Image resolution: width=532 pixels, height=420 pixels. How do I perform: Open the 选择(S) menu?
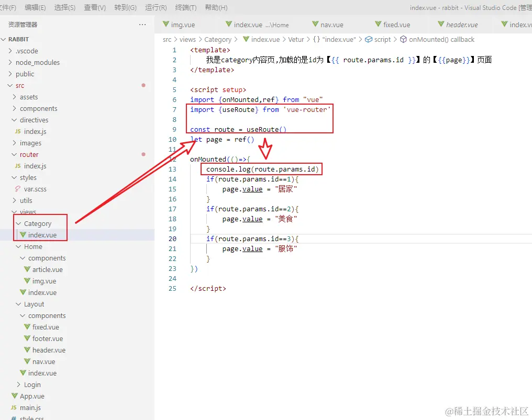(65, 7)
